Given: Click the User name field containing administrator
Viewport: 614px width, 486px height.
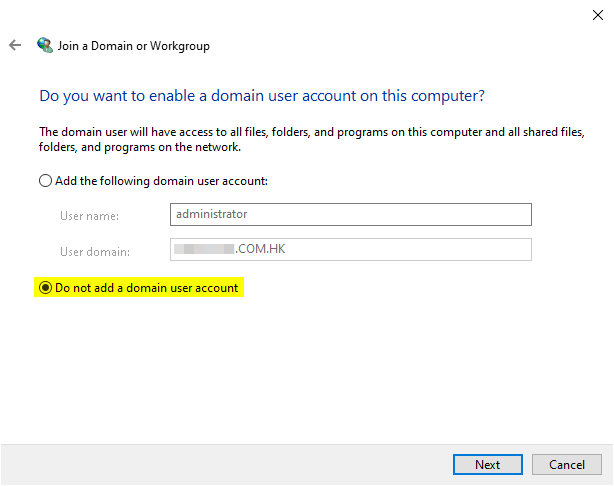Looking at the screenshot, I should click(350, 214).
